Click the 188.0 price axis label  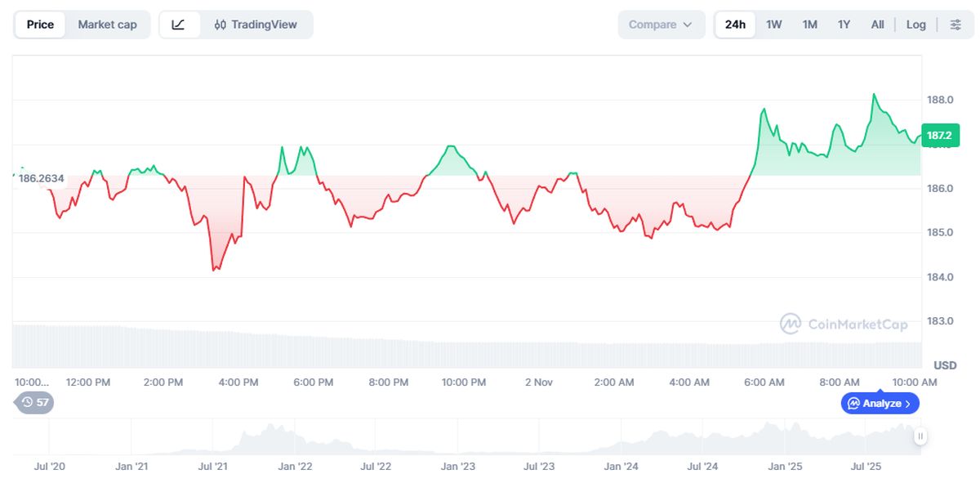(x=940, y=100)
